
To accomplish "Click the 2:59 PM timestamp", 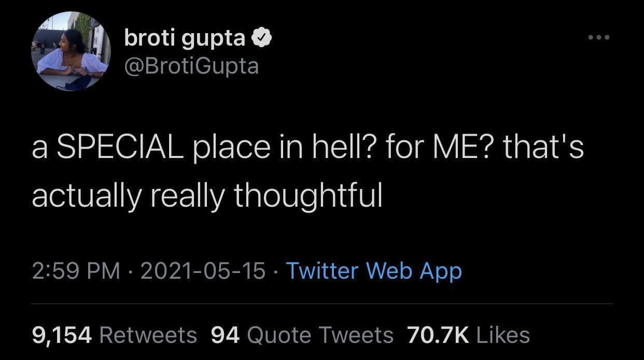I will tap(76, 270).
